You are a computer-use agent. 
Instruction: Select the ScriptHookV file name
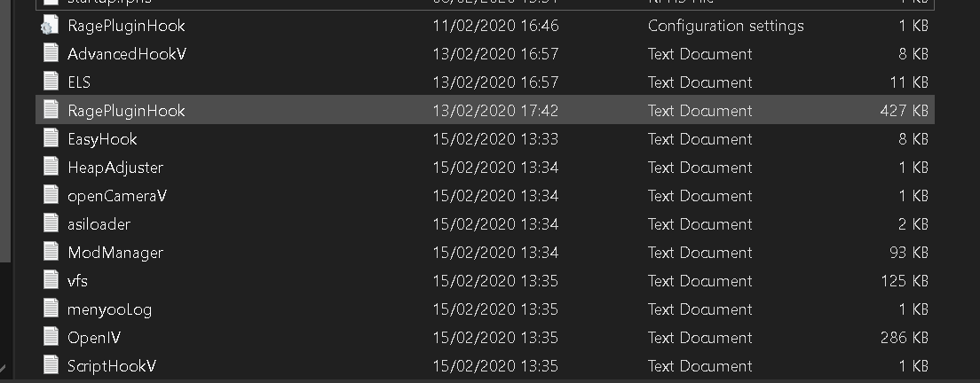(x=112, y=366)
